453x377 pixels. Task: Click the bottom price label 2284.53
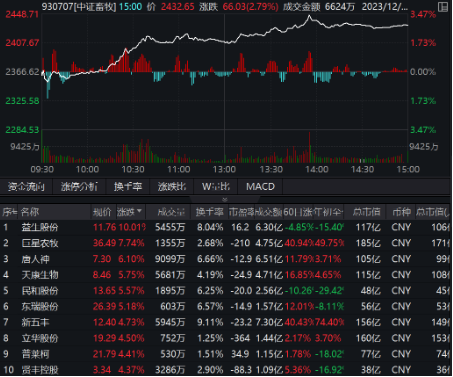(x=22, y=130)
